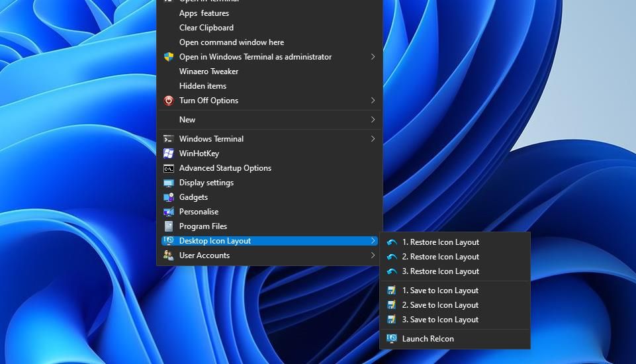
Task: Select 1. Restore Icon Layout
Action: pos(440,242)
